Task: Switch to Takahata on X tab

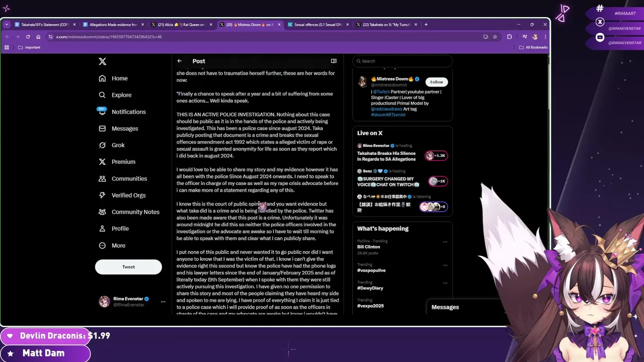Action: pos(386,25)
